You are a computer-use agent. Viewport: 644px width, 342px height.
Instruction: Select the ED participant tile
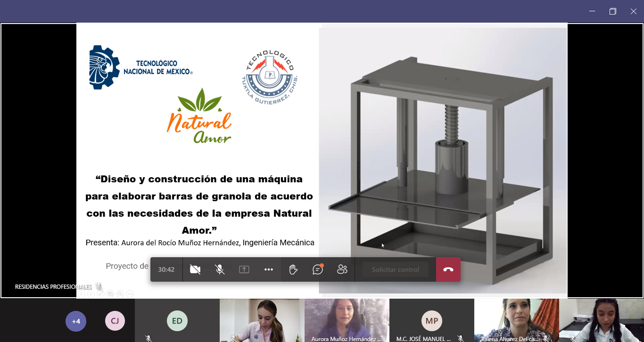pyautogui.click(x=177, y=320)
